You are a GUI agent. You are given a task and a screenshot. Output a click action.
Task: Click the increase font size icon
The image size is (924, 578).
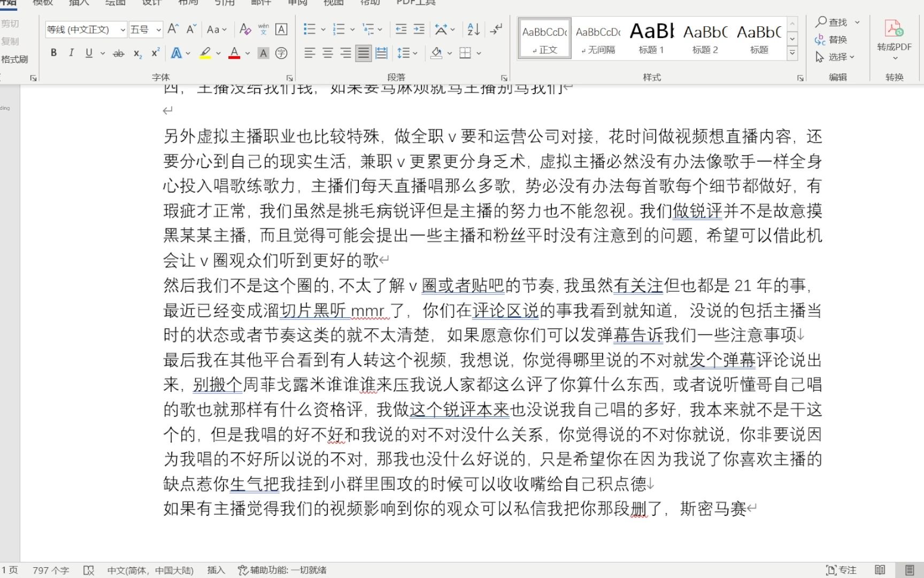(173, 29)
